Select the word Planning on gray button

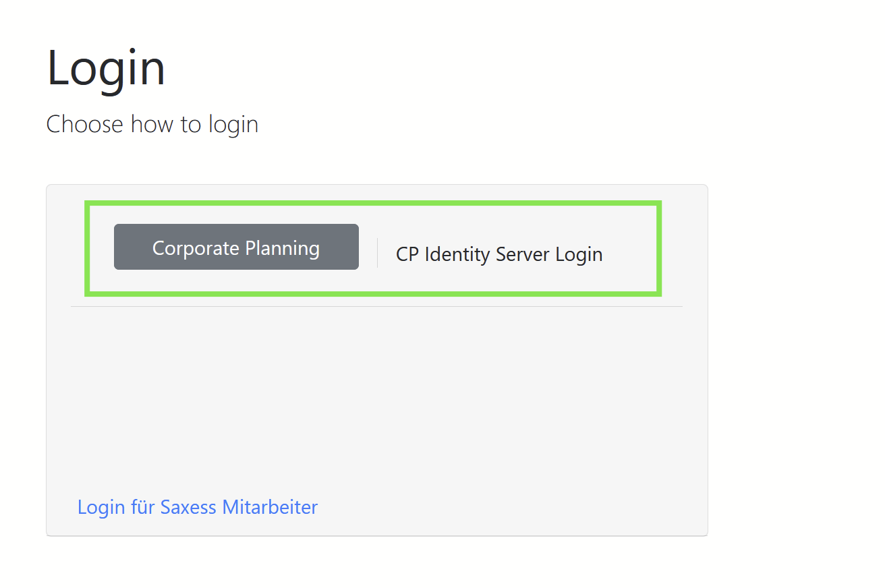coord(282,248)
